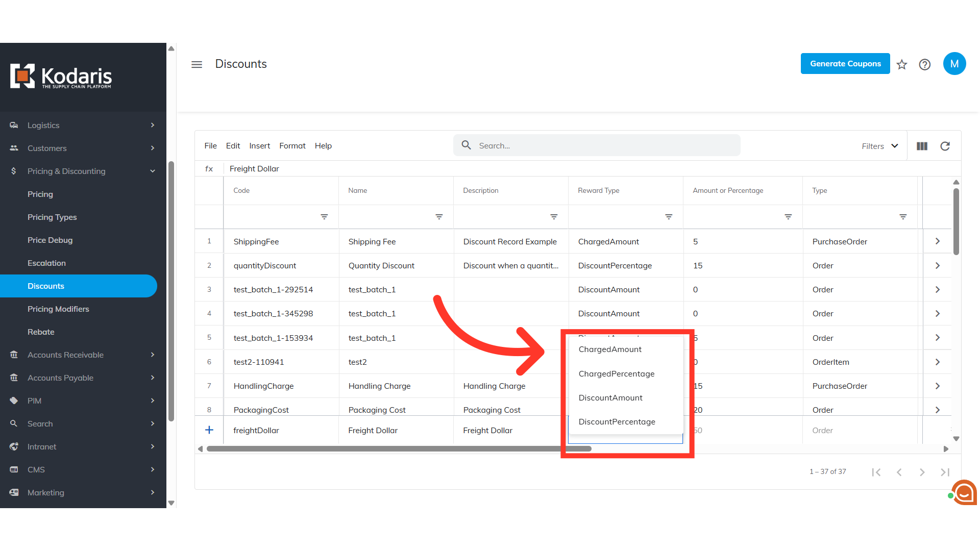The image size is (980, 551).
Task: Open the Format menu
Action: (292, 146)
